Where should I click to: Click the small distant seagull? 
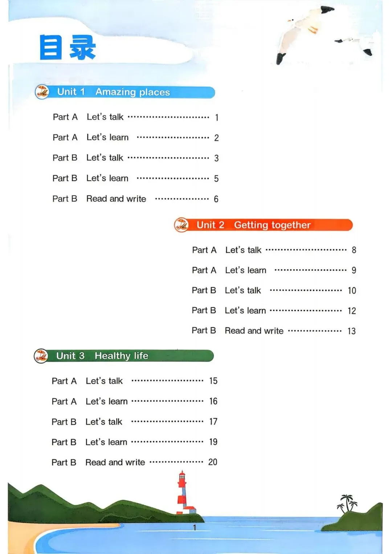[x=356, y=45]
